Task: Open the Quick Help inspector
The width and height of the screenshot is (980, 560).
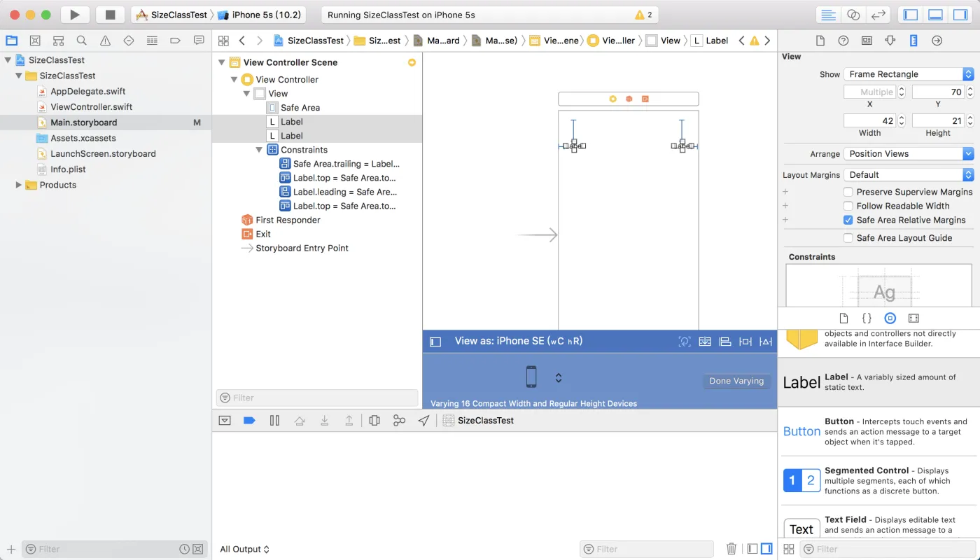Action: click(x=843, y=41)
